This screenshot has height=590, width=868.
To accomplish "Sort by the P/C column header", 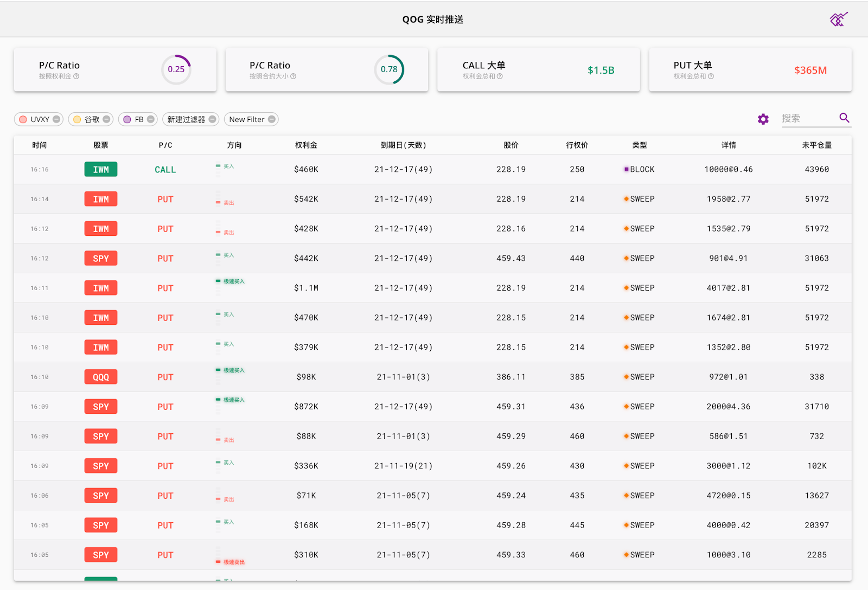I will tap(165, 145).
